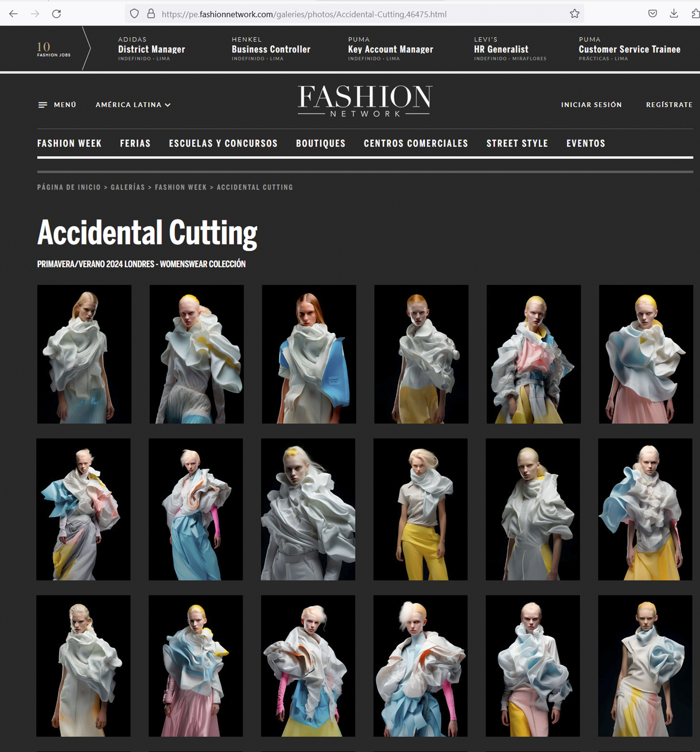Viewport: 700px width, 752px height.
Task: Click the shield tracking protection icon
Action: (134, 14)
